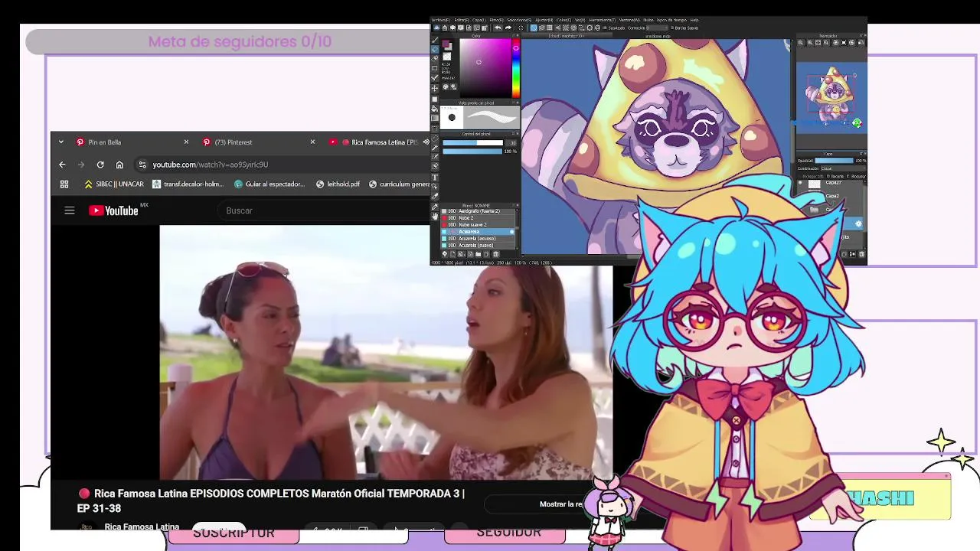Image resolution: width=980 pixels, height=551 pixels.
Task: Select the Gradient tool
Action: [x=435, y=118]
